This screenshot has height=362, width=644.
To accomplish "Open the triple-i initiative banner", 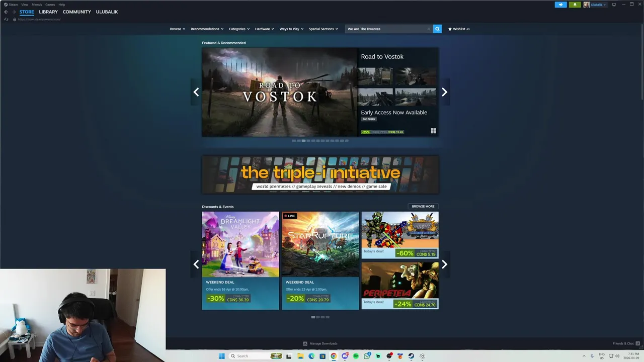I will click(320, 174).
